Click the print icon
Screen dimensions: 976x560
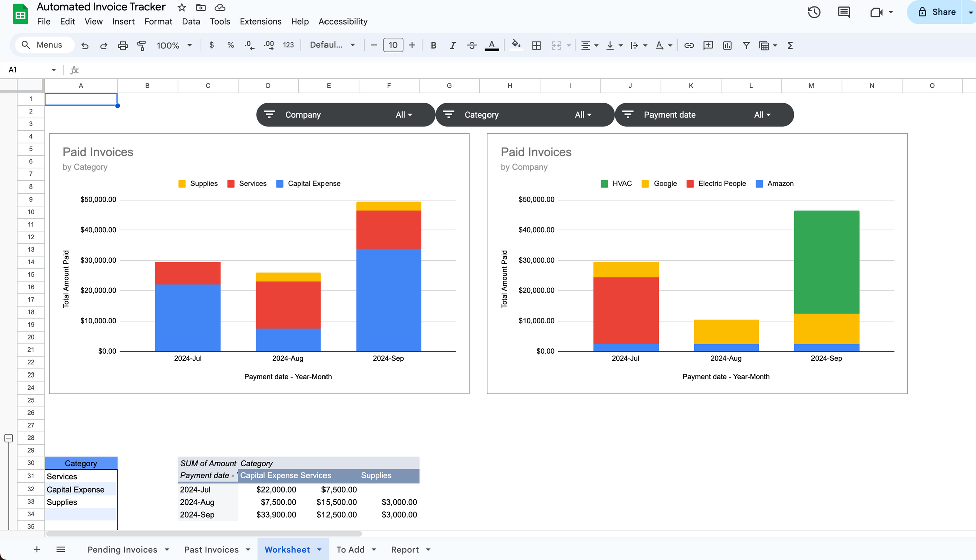tap(123, 45)
